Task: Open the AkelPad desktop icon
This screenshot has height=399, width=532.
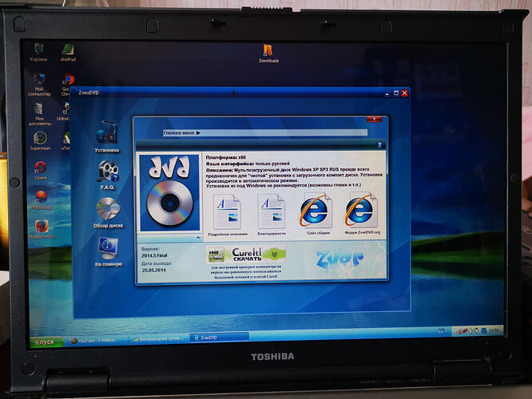Action: (68, 53)
